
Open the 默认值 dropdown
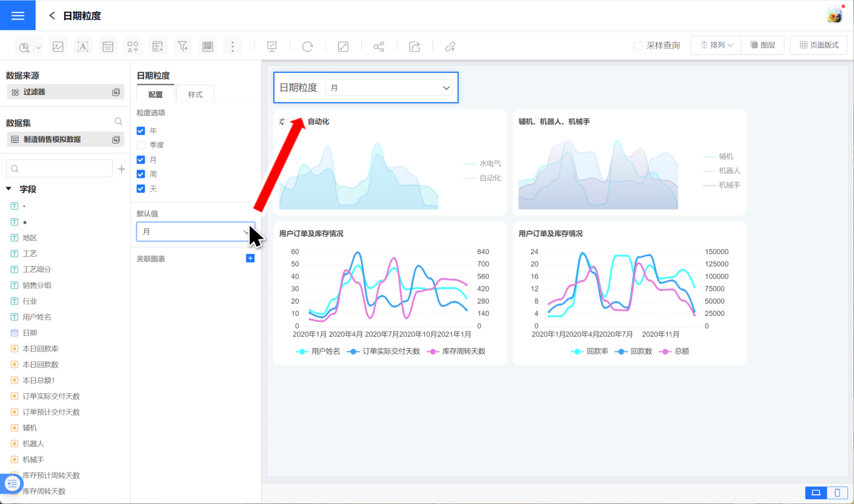(x=195, y=232)
